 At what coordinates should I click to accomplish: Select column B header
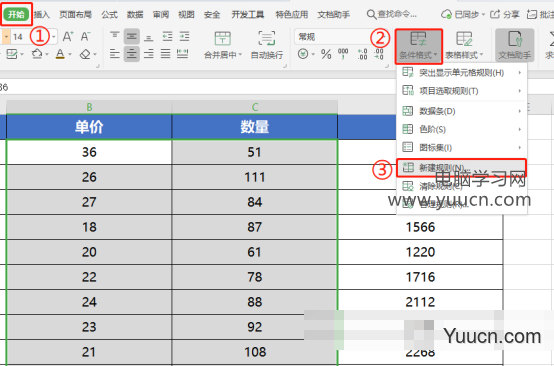pyautogui.click(x=89, y=107)
